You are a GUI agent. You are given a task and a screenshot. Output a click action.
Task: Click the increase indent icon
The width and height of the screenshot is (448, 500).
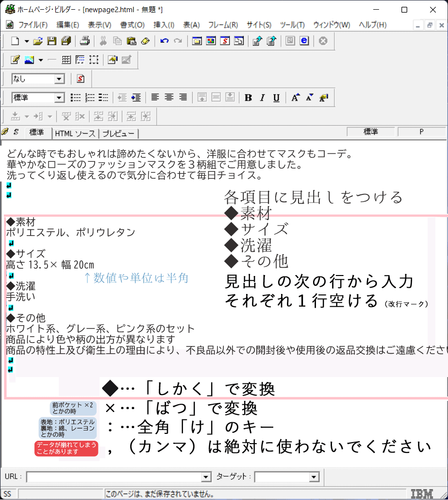(136, 98)
